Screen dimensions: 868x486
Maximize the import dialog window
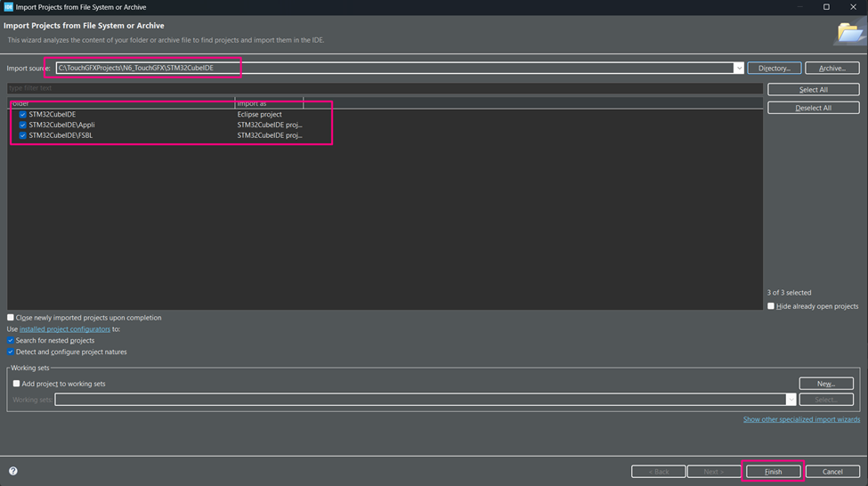pos(826,6)
